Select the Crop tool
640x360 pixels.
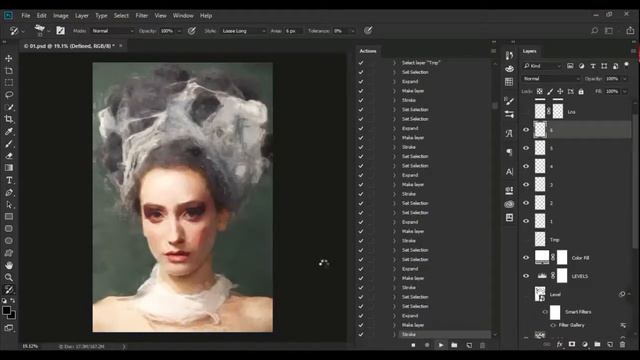9,119
